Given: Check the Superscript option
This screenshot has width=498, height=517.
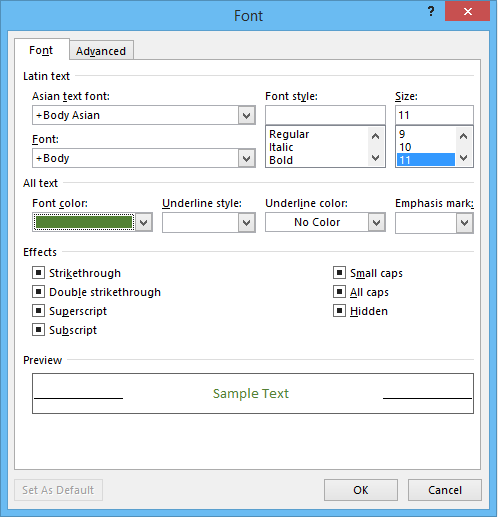Looking at the screenshot, I should click(x=39, y=311).
